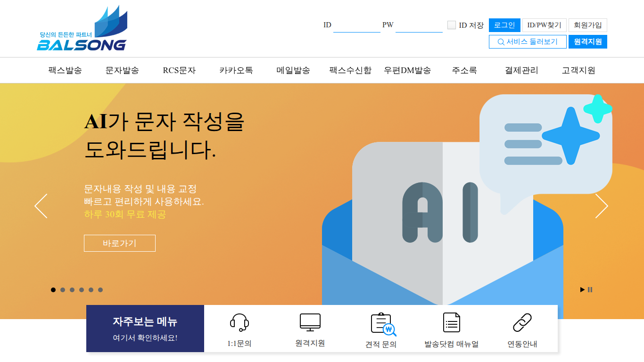Click the 발송닷컴 매뉴얼 label

pos(452,344)
